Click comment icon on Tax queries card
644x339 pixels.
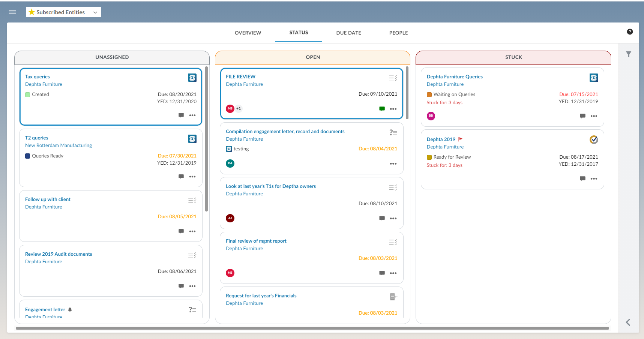[x=181, y=115]
